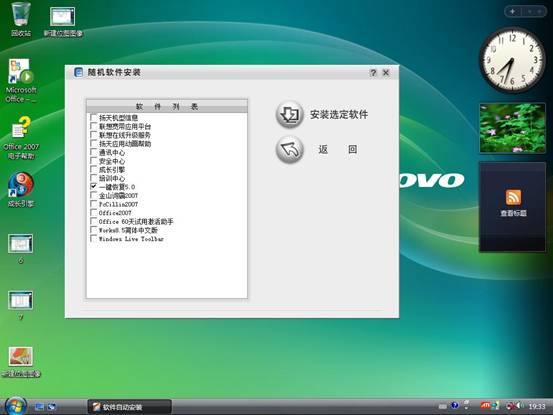Select the desktop image file named 6

point(20,249)
